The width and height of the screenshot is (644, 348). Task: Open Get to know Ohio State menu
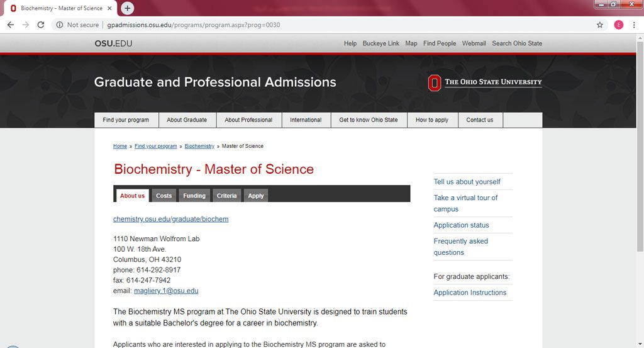click(369, 120)
